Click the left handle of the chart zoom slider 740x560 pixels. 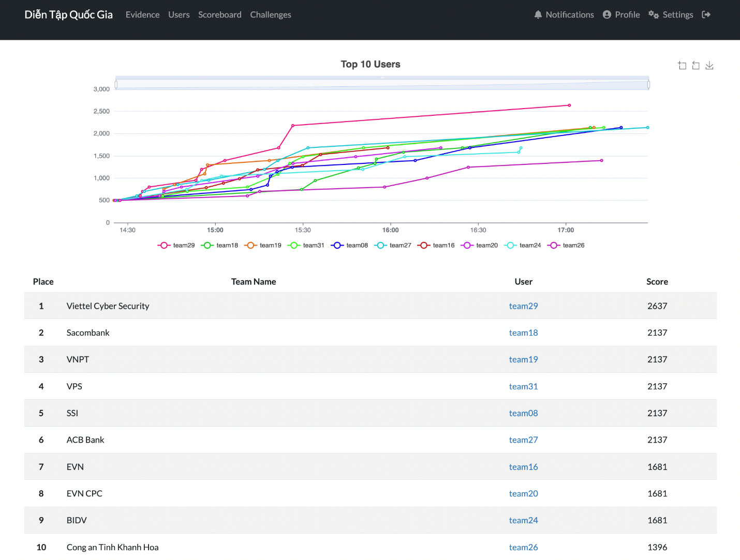click(x=116, y=84)
